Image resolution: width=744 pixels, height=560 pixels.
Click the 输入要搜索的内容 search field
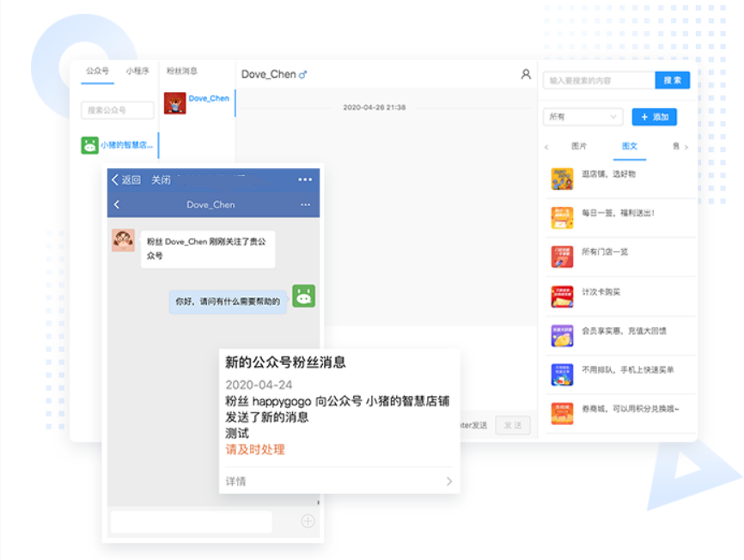click(x=599, y=80)
